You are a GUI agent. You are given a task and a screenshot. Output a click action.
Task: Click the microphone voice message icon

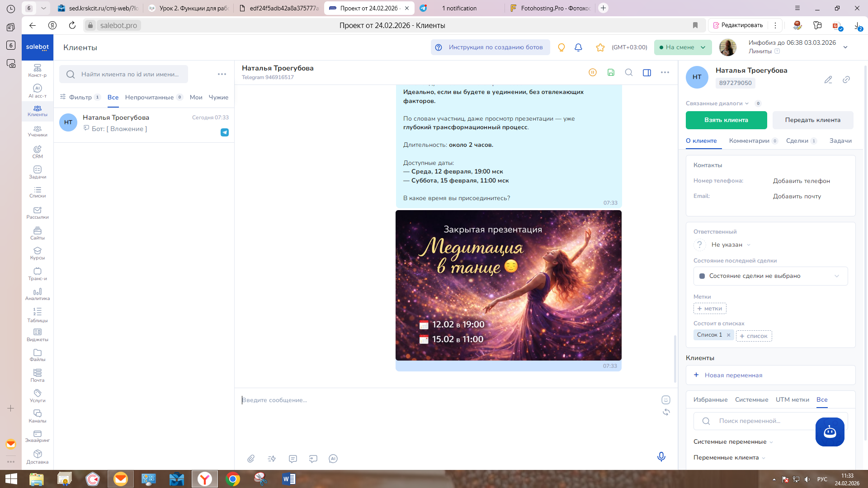661,457
